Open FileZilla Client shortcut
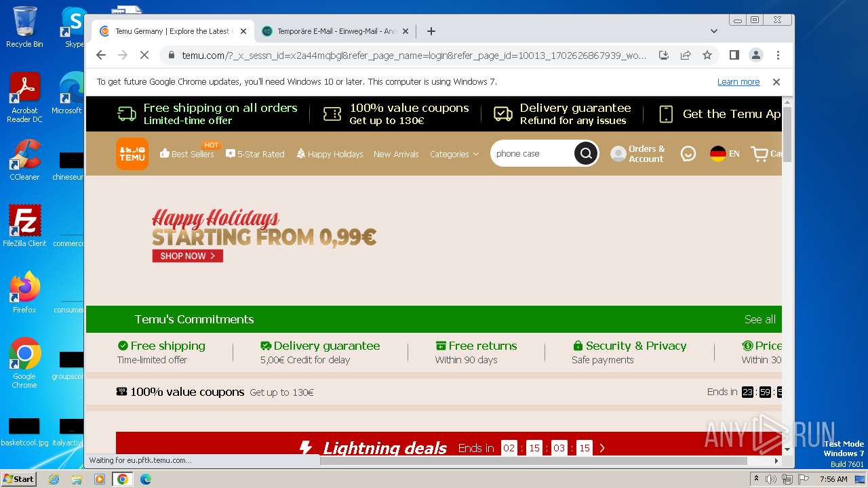The image size is (868, 488). pyautogui.click(x=24, y=226)
